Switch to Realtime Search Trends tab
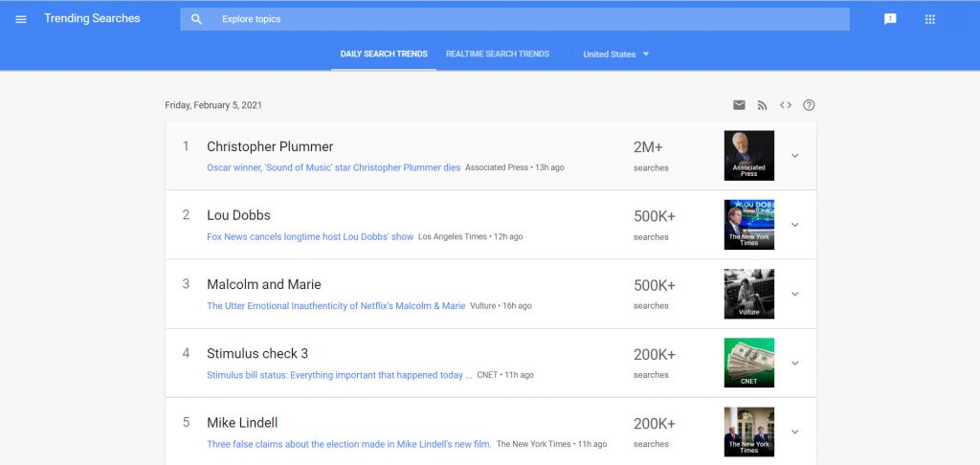980x465 pixels. [498, 55]
